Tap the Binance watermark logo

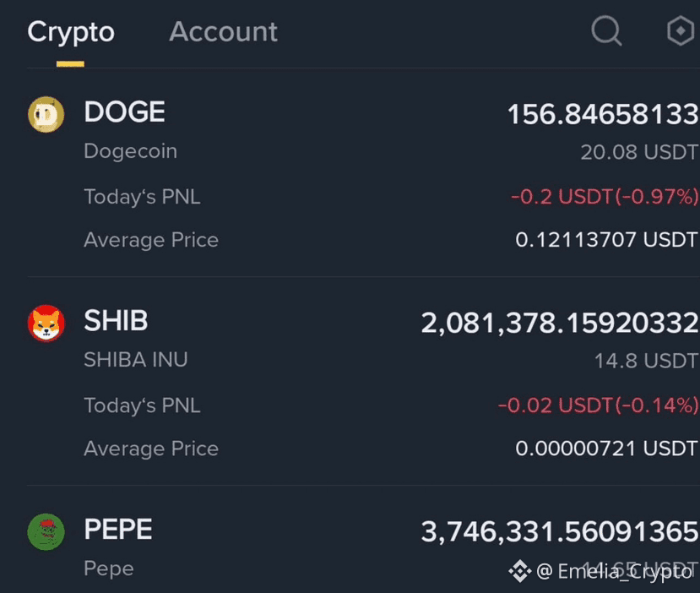point(519,571)
